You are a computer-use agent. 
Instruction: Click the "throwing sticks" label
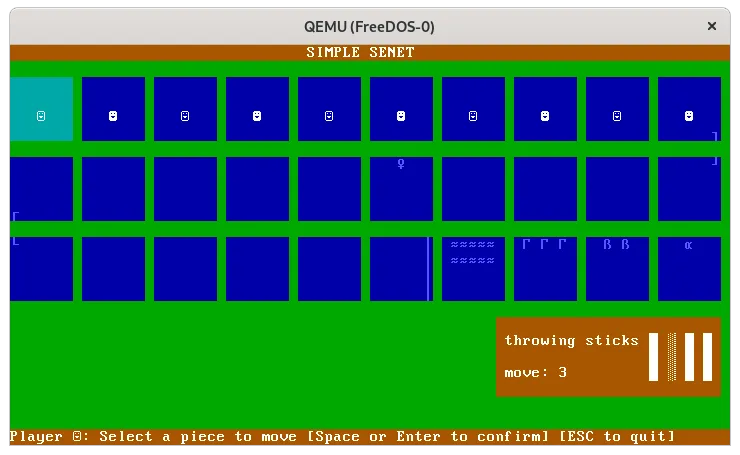click(x=572, y=340)
